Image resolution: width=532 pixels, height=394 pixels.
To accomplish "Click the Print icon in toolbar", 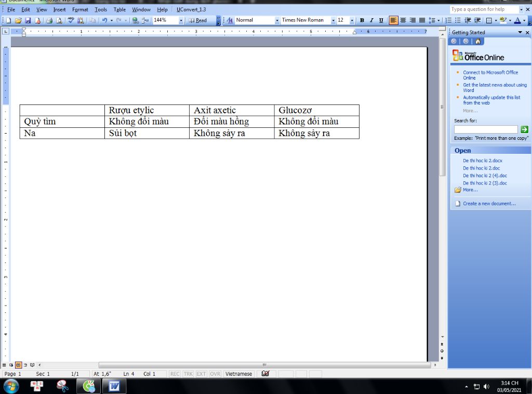I will click(49, 20).
